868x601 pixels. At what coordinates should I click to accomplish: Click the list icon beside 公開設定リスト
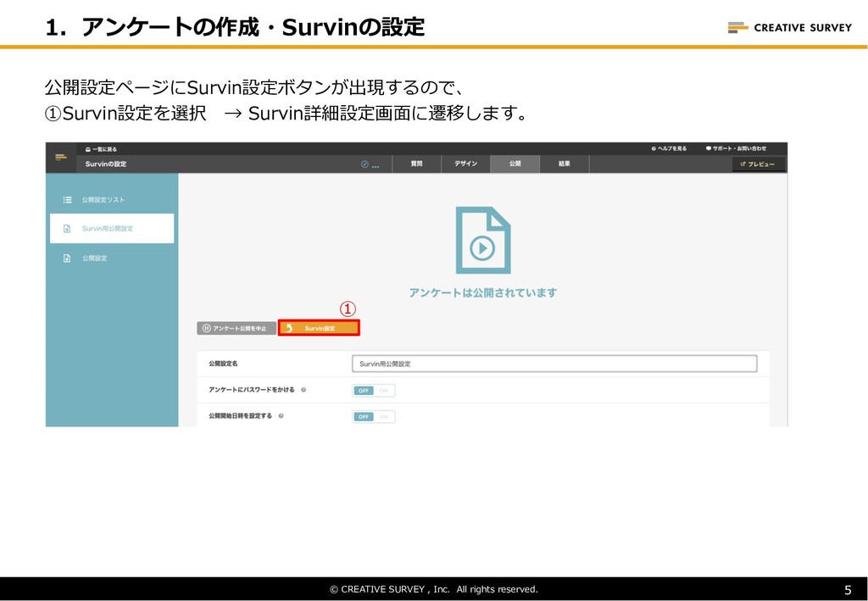pos(67,200)
